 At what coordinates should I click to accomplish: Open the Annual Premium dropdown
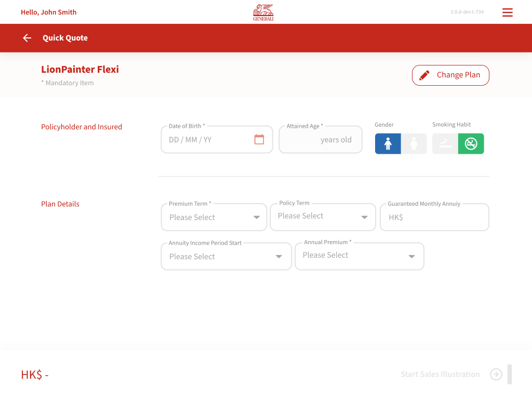pyautogui.click(x=360, y=256)
